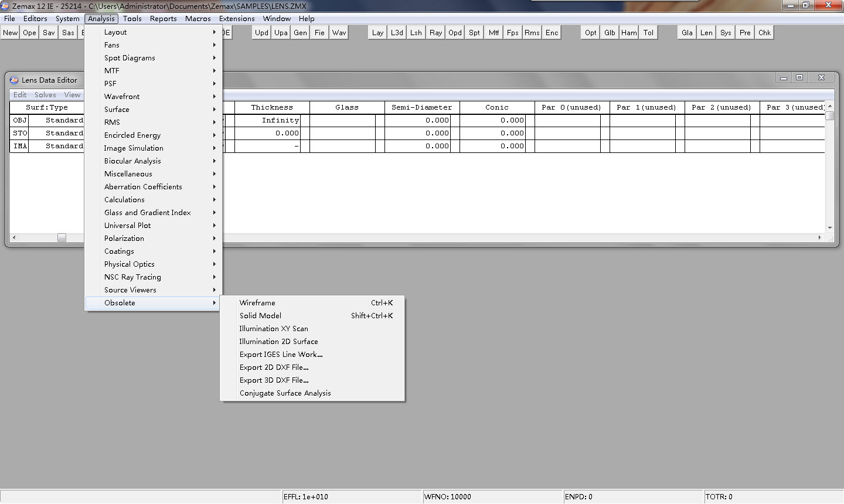Click the Chk (System Check) toolbar button
Viewport: 844px width, 504px height.
pos(765,33)
